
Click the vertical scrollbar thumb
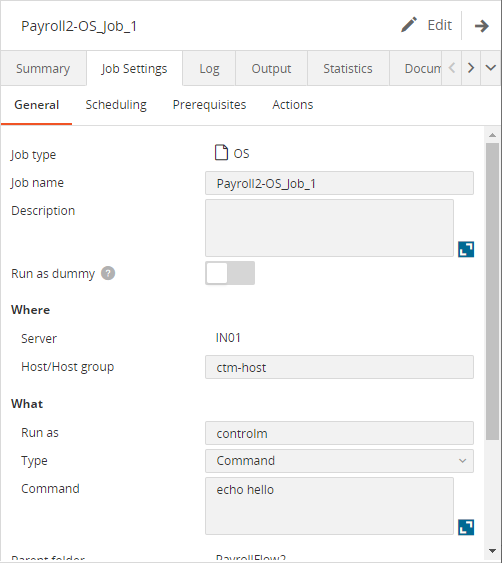[x=492, y=291]
